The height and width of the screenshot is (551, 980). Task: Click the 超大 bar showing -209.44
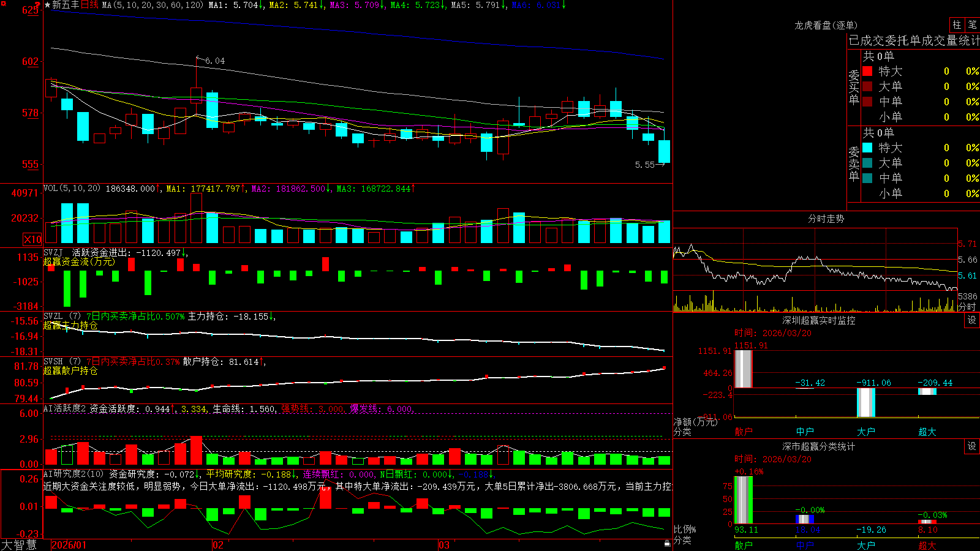[x=927, y=391]
